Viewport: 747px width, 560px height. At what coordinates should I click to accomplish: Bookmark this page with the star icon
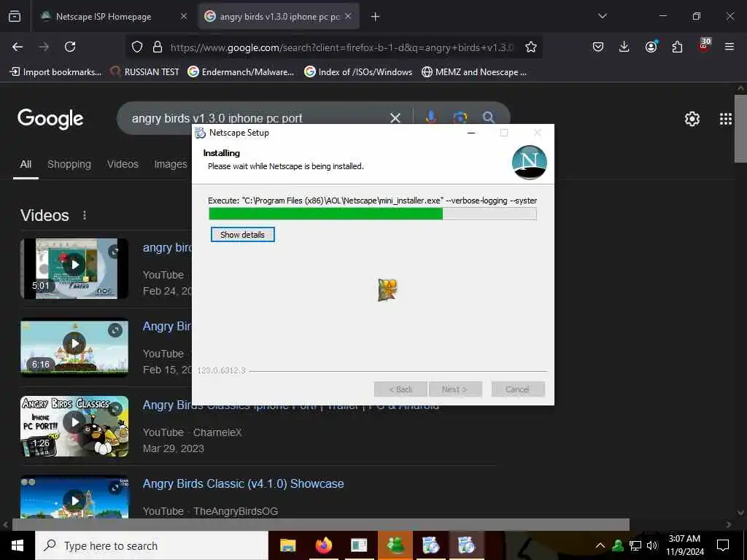point(531,47)
